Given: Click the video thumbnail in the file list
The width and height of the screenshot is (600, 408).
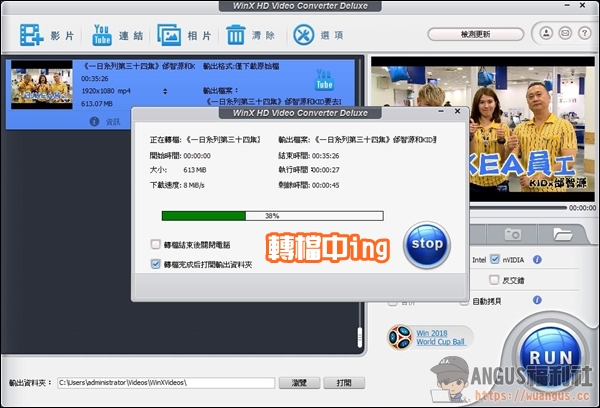Looking at the screenshot, I should tap(42, 85).
